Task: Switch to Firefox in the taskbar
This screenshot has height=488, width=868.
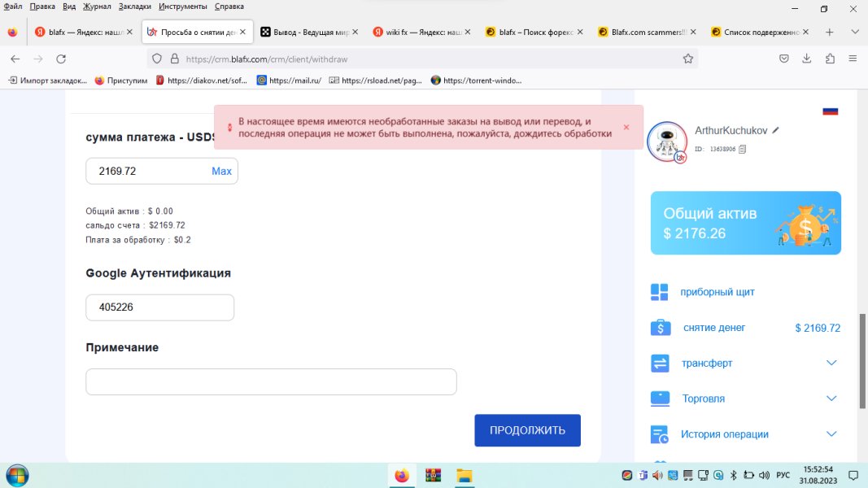Action: pos(402,475)
